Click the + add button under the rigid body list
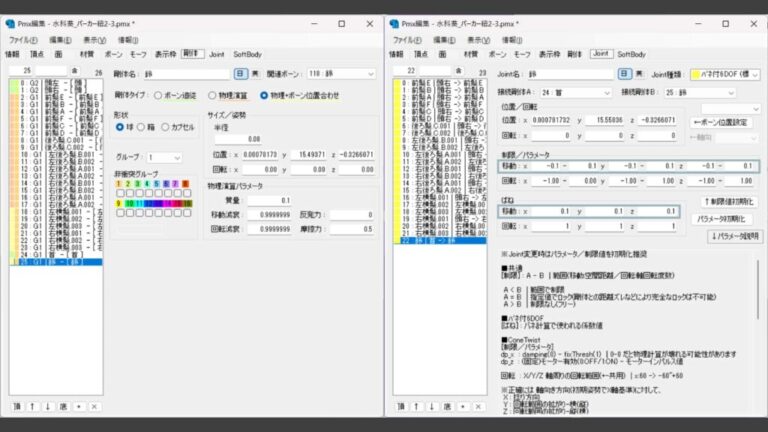The height and width of the screenshot is (432, 768). [x=80, y=406]
